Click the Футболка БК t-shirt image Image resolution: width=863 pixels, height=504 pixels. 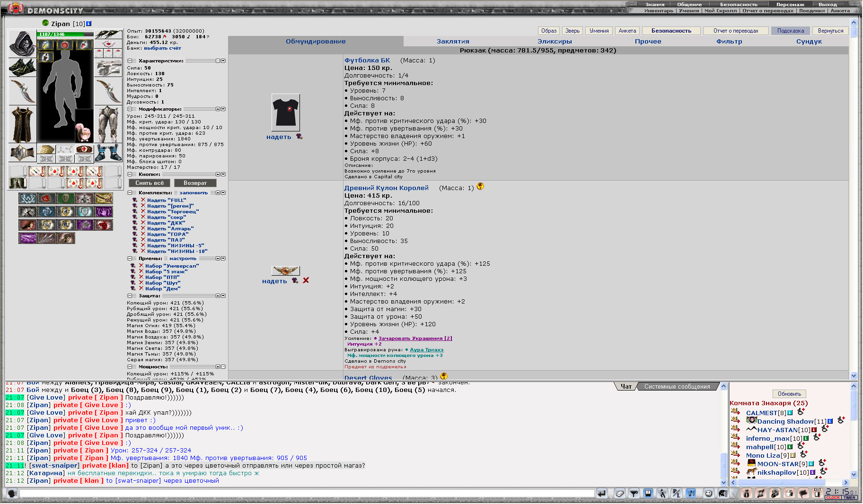(x=285, y=113)
